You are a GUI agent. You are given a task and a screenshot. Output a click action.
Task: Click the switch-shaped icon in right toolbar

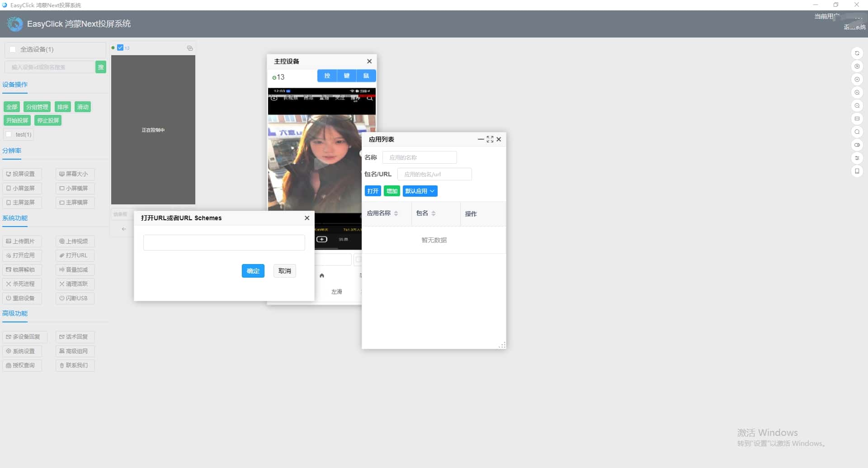tap(857, 145)
